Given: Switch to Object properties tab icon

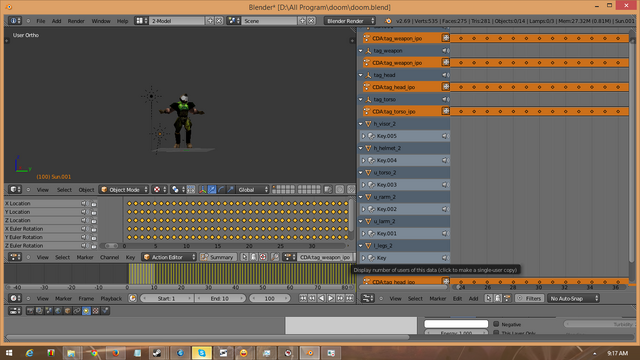Looking at the screenshot, I should pyautogui.click(x=68, y=311).
